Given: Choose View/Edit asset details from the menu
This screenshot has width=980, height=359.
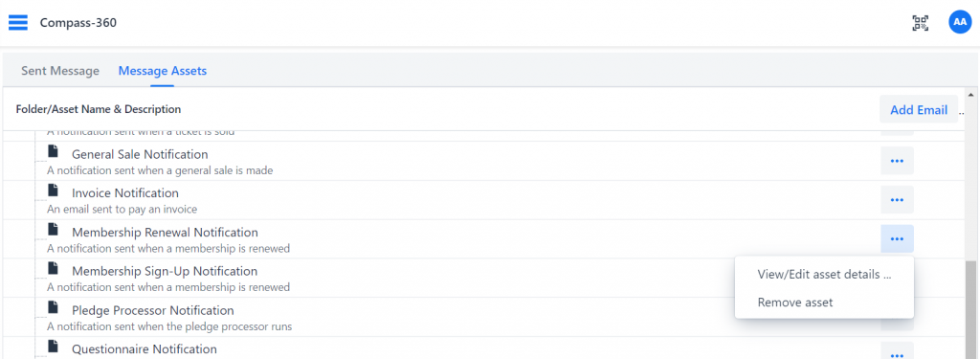Looking at the screenshot, I should click(824, 275).
